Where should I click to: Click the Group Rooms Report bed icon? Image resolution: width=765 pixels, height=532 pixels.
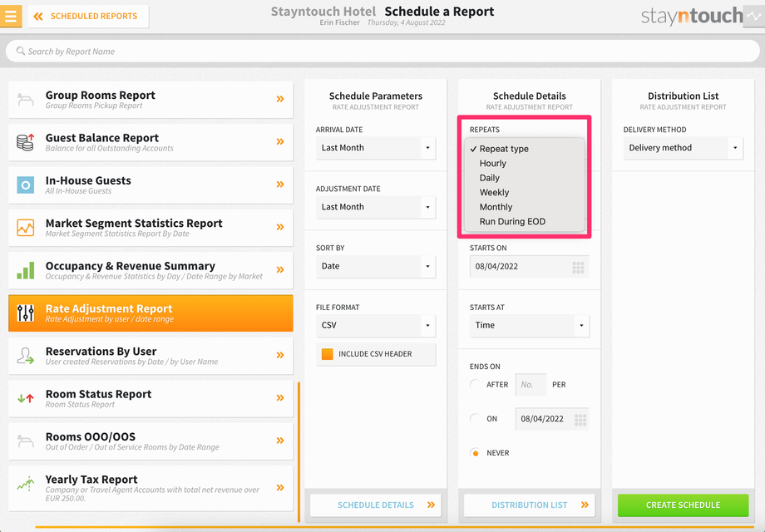[26, 100]
